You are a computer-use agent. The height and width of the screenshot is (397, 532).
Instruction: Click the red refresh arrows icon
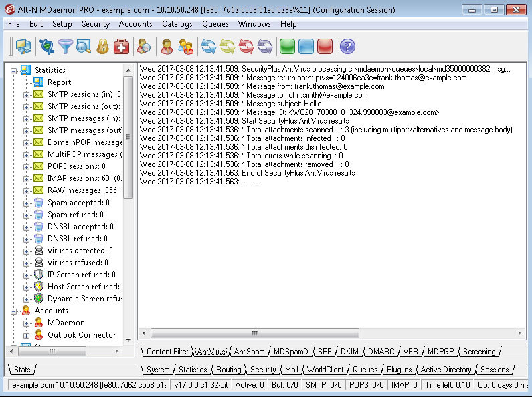(246, 46)
